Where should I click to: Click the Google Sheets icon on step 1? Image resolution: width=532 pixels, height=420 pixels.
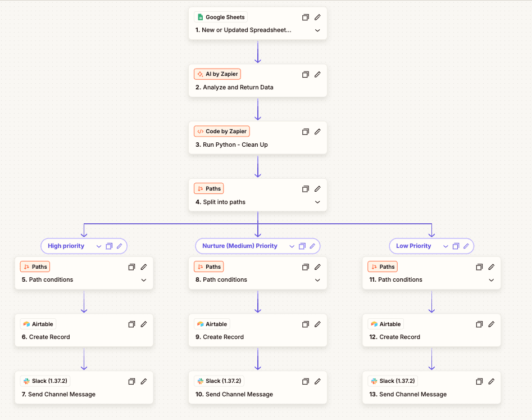click(x=199, y=17)
